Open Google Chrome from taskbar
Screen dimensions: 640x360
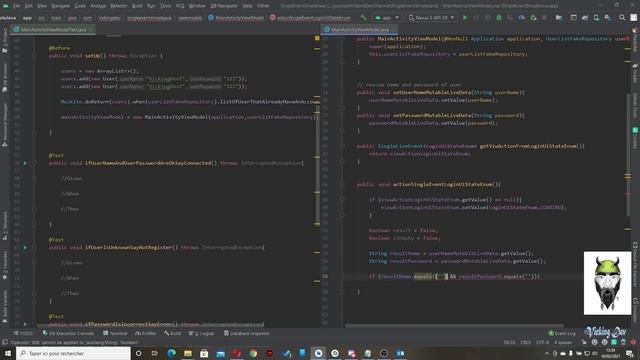point(253,353)
